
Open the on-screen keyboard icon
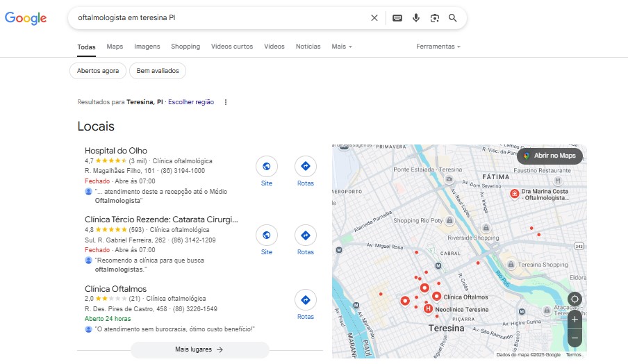(397, 17)
